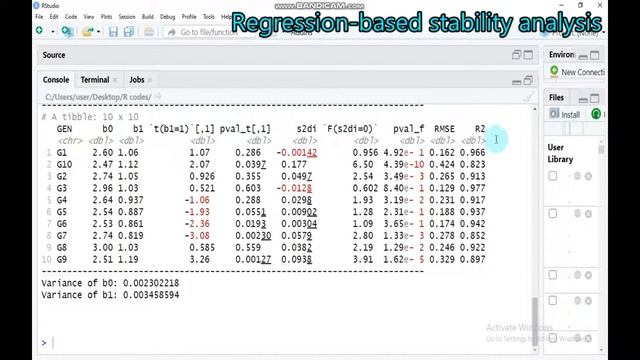Switch to the Console tab
640x360 pixels.
tap(56, 80)
